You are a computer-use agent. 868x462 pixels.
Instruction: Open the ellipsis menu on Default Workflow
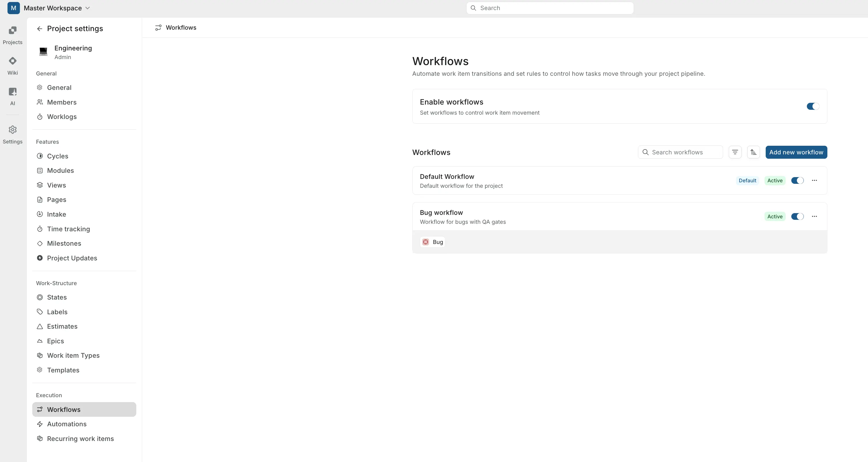click(815, 180)
